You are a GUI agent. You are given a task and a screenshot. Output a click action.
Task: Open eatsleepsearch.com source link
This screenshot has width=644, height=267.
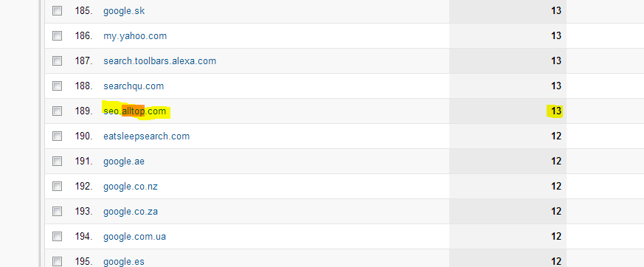click(x=147, y=136)
